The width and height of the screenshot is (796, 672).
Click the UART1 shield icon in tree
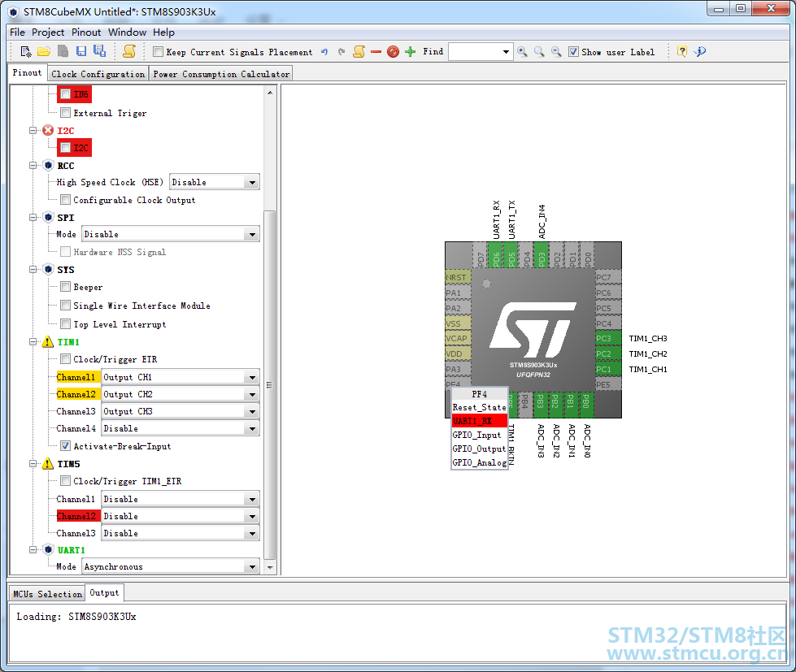[48, 550]
